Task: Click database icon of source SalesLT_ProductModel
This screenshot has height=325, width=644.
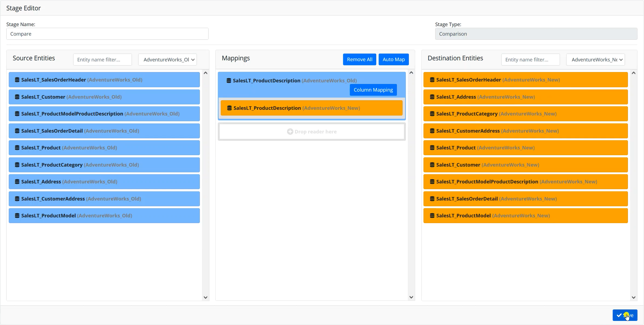Action: point(17,215)
